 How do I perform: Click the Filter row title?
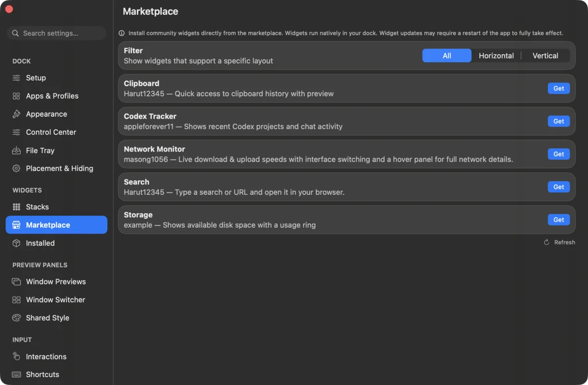point(133,51)
